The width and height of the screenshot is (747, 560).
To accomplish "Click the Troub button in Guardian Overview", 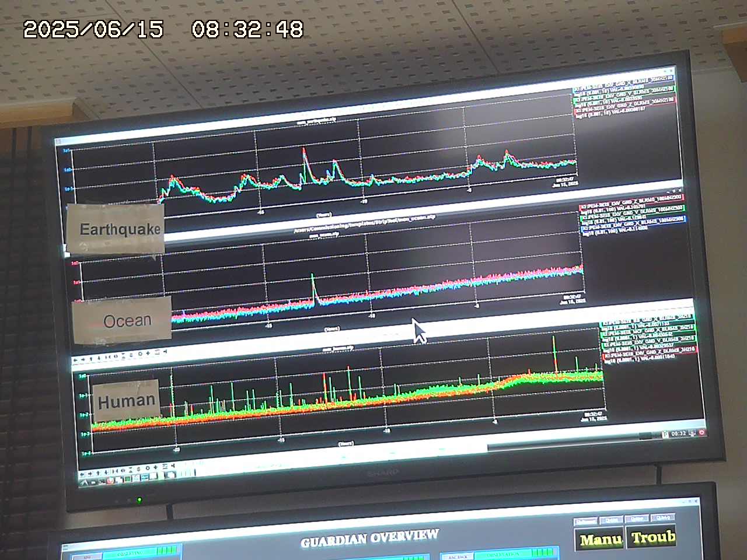I will pyautogui.click(x=651, y=537).
